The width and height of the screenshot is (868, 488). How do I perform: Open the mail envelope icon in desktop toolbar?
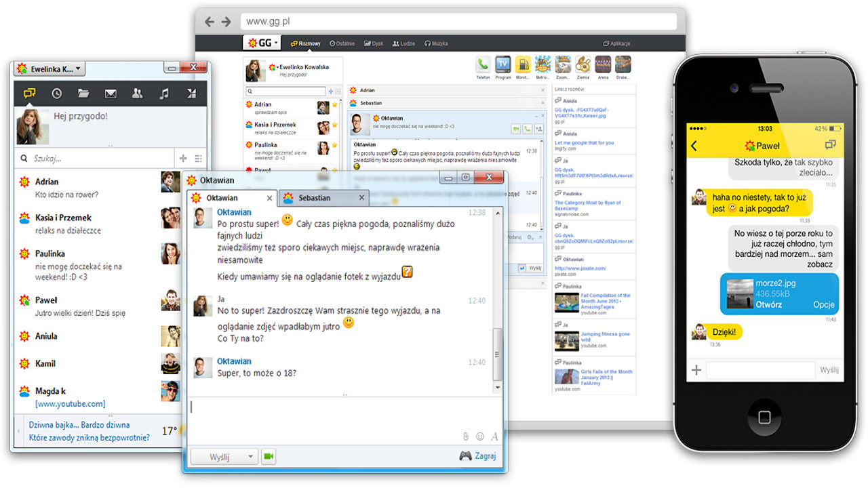point(111,94)
